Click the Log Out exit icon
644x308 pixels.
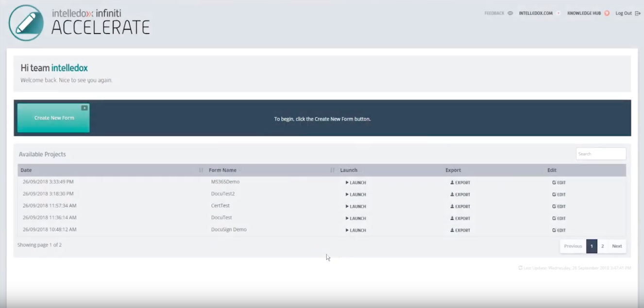637,13
